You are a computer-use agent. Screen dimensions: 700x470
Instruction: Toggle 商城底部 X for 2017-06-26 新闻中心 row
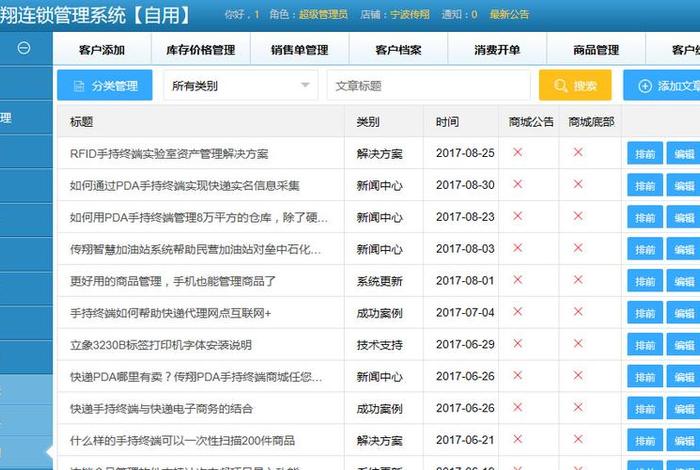[578, 375]
